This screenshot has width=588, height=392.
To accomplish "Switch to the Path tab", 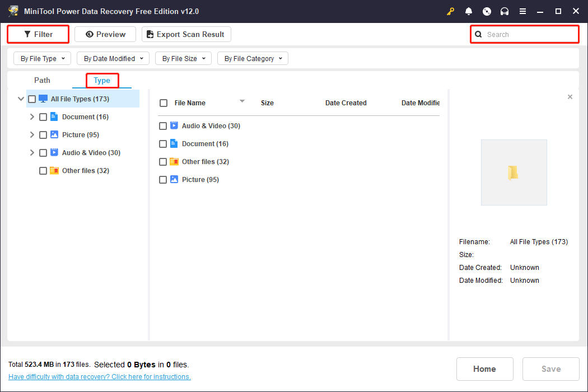I will (42, 81).
